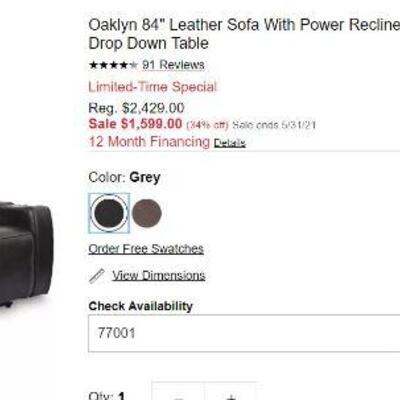
Task: Click the Check Availability heading
Action: click(141, 306)
